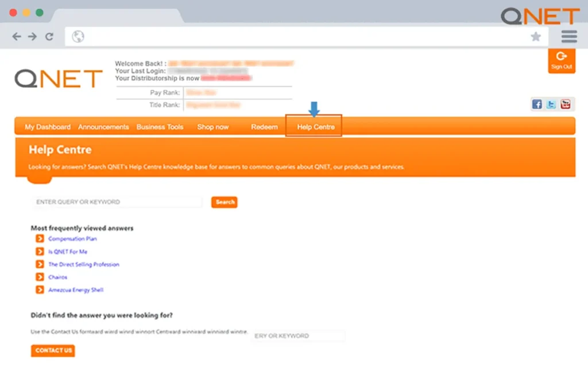Click the arrow icon next to Chairos
The height and width of the screenshot is (366, 588).
[x=40, y=277]
